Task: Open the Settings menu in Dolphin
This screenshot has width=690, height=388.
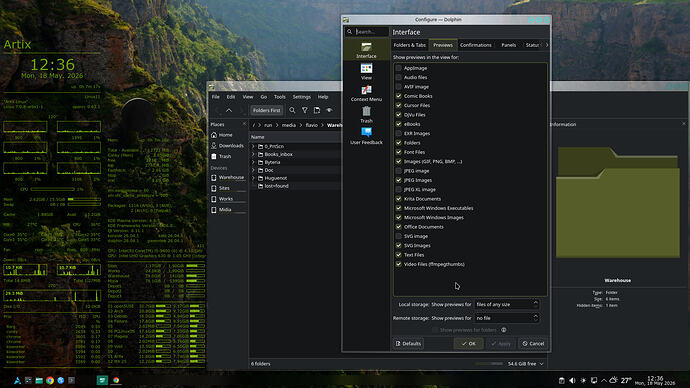Action: [301, 97]
